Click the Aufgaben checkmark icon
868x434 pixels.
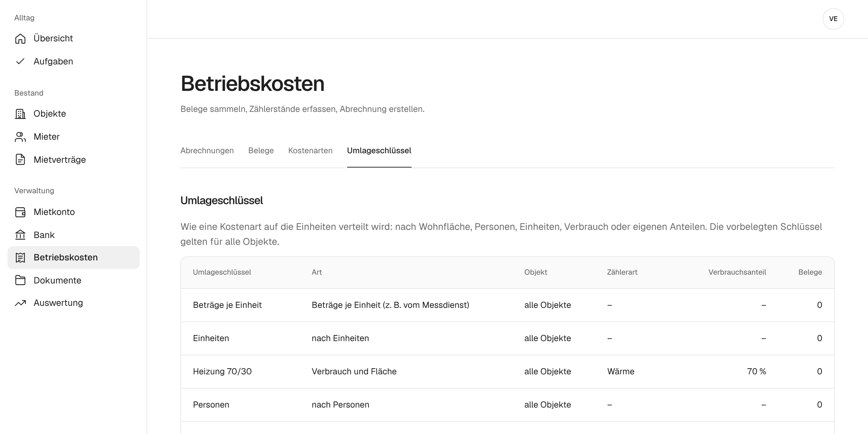pos(20,61)
